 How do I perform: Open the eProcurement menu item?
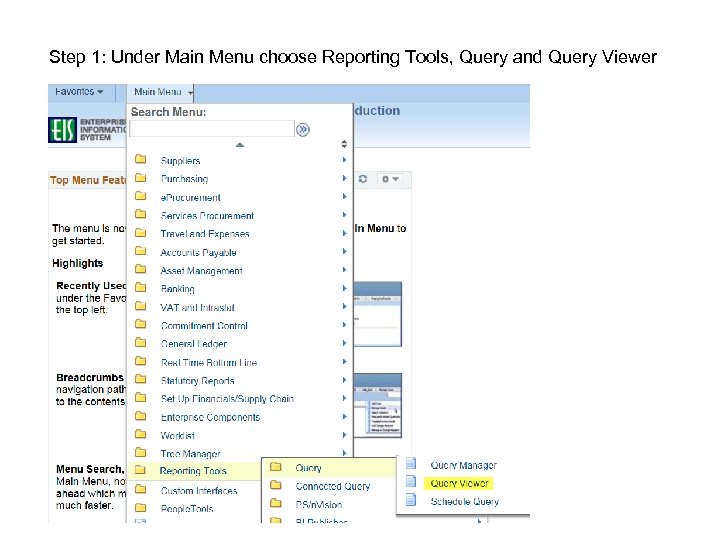coord(190,197)
